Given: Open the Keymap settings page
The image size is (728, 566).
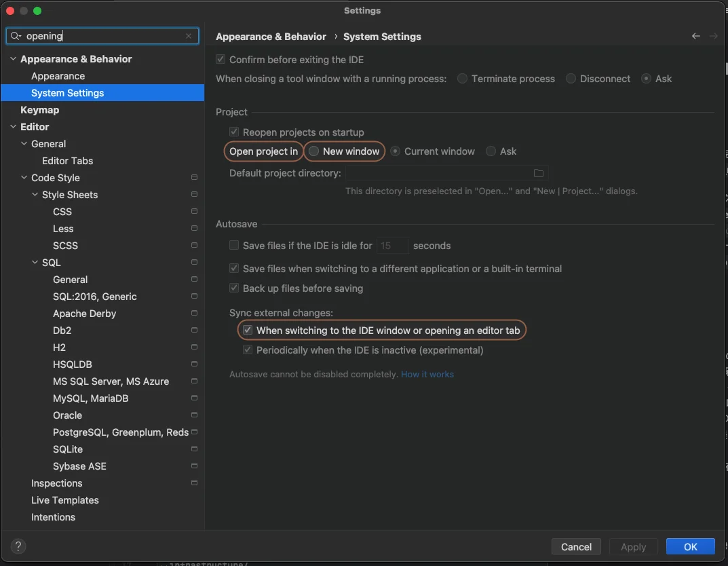Looking at the screenshot, I should tap(39, 109).
